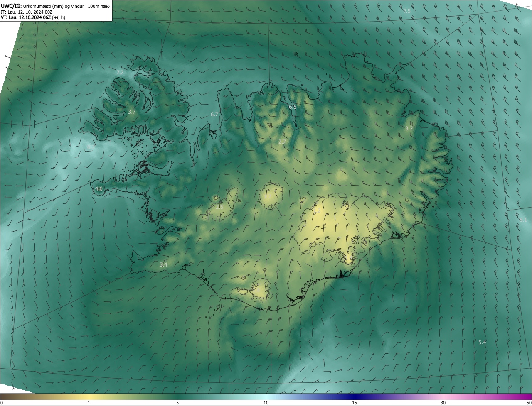Click the 10 tick on the colour scale
Screen dimensions: 532x406
click(x=266, y=403)
